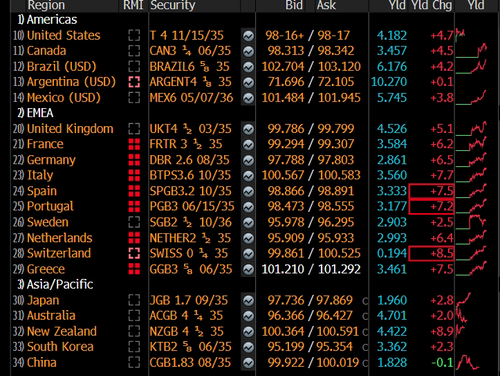Open chart icon for JGB 1.7 09/35
This screenshot has width=500, height=376.
(248, 300)
